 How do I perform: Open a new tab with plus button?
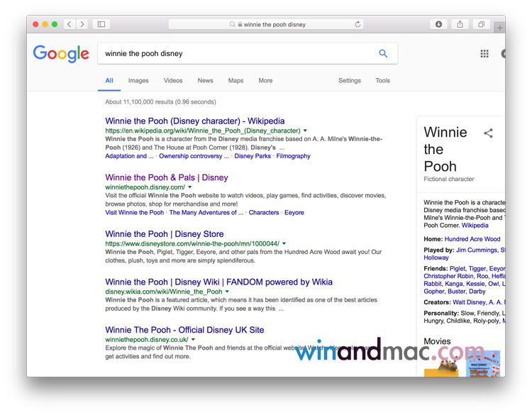coord(500,28)
